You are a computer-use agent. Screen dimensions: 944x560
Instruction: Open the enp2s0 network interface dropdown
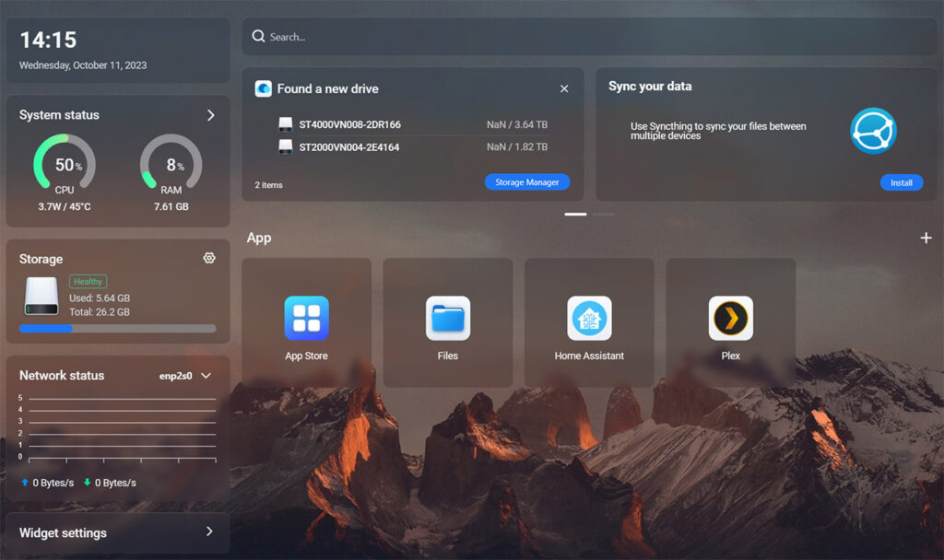(206, 376)
